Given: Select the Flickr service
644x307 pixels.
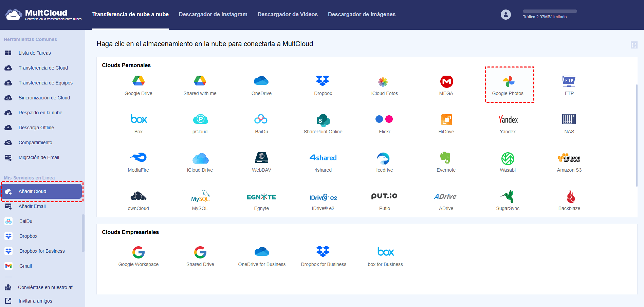Looking at the screenshot, I should (x=385, y=124).
